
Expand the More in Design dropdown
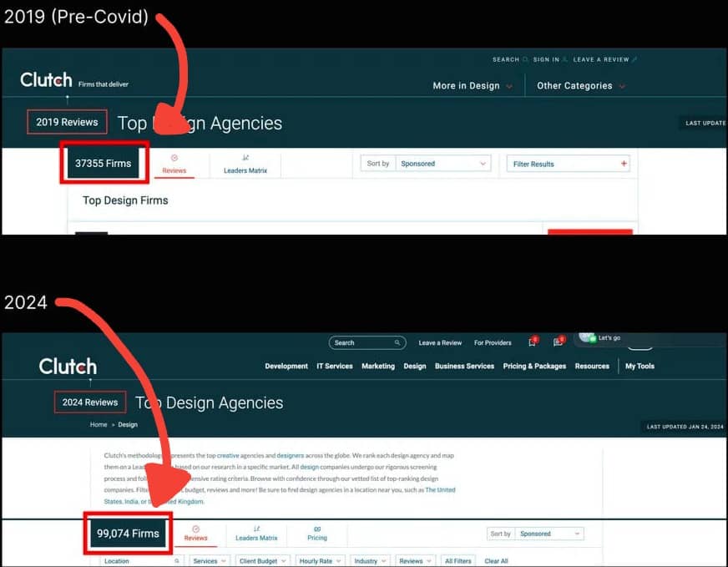click(473, 86)
